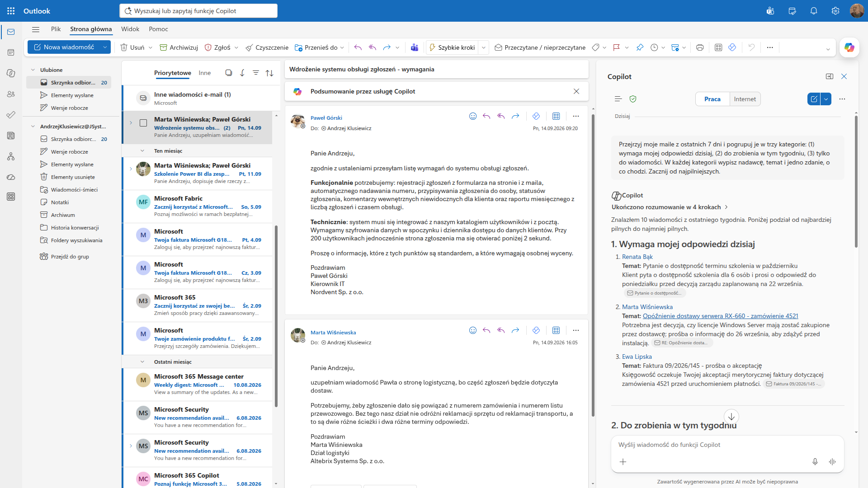868x488 pixels.
Task: Switch to Inne inbox tab
Action: [x=205, y=73]
